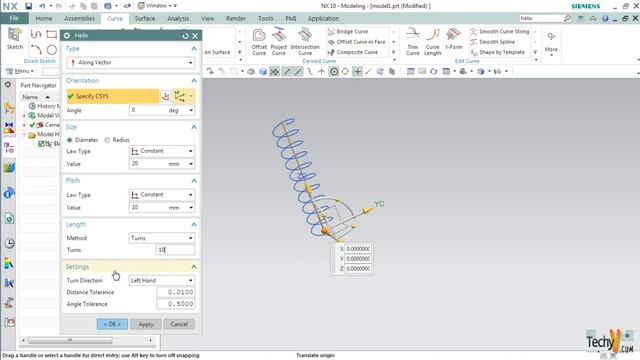The height and width of the screenshot is (360, 640).
Task: Click the Angle Tolerance field
Action: pos(176,304)
